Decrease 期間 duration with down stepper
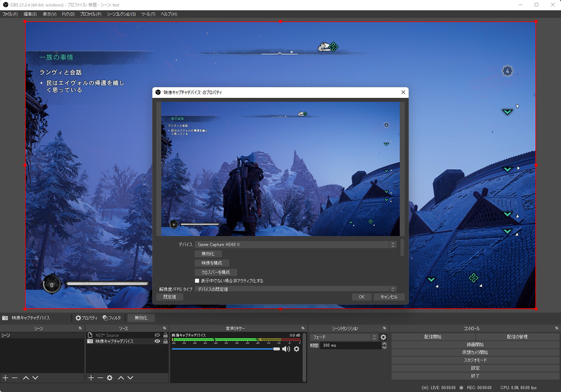 point(384,347)
